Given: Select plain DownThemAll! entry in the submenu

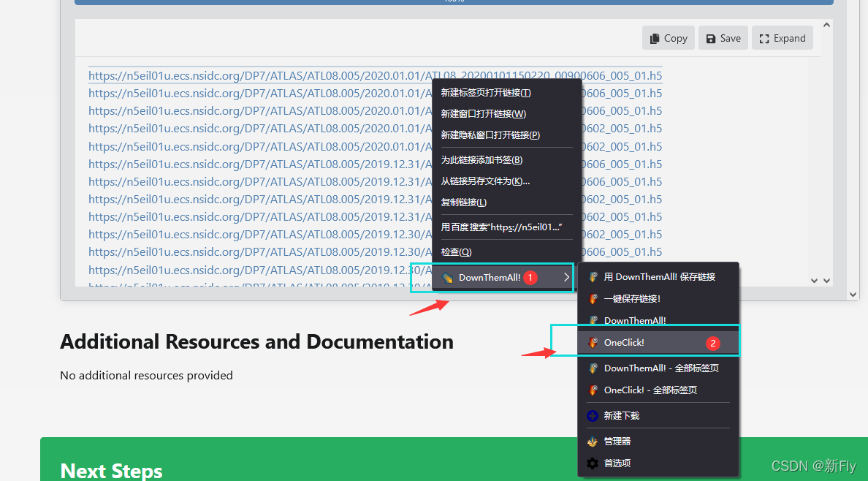Looking at the screenshot, I should [x=658, y=320].
